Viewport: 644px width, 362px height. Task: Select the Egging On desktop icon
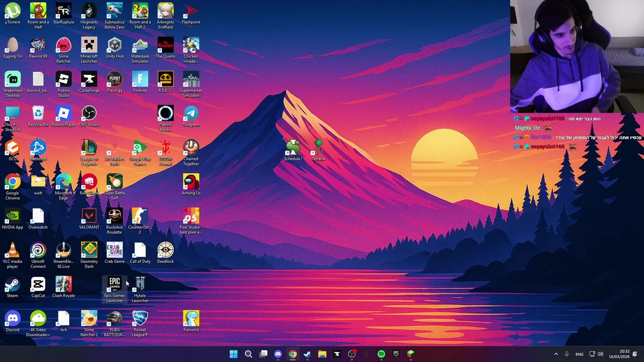pos(13,48)
